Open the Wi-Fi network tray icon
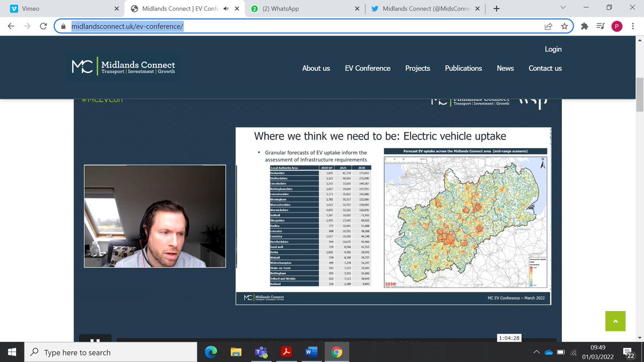This screenshot has height=362, width=644. click(574, 352)
